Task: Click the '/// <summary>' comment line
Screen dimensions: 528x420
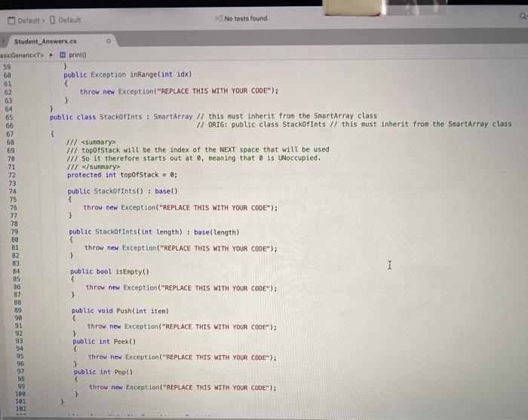Action: coord(91,142)
